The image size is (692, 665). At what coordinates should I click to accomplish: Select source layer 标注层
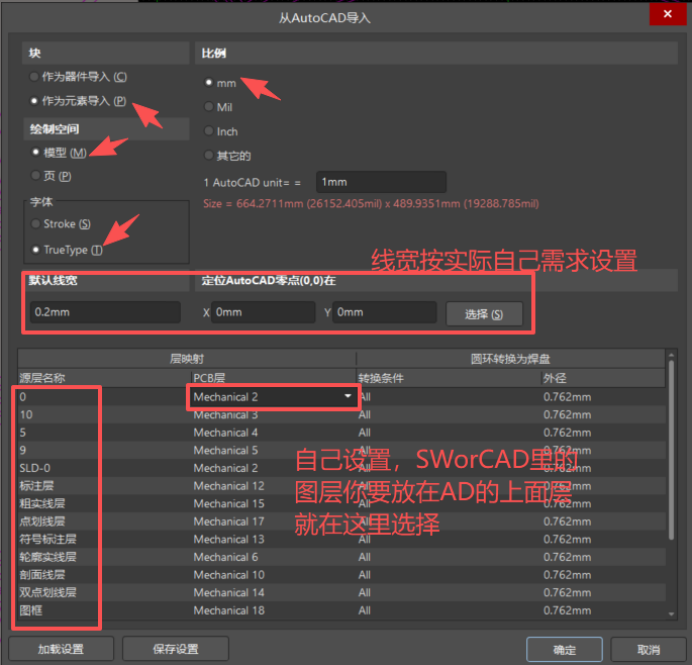[37, 486]
